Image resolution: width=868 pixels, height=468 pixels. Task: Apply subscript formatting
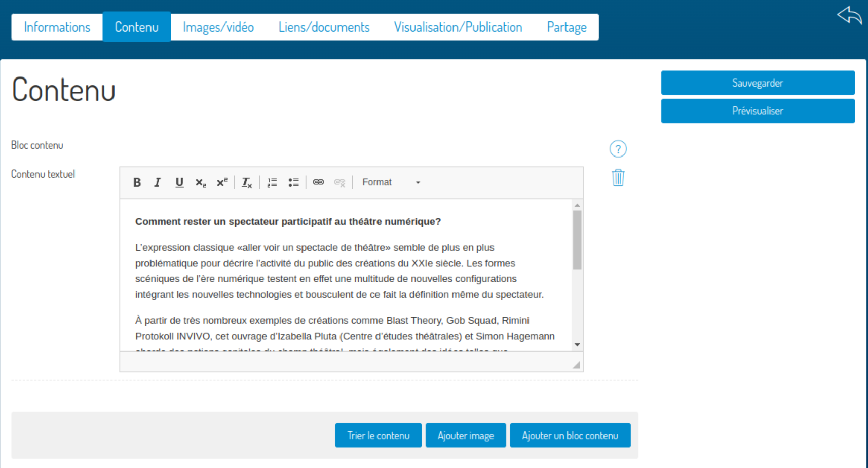201,182
